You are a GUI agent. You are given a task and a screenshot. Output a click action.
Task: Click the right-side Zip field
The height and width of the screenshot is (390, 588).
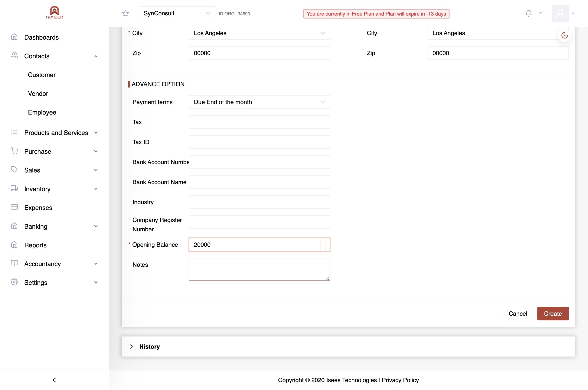(498, 53)
